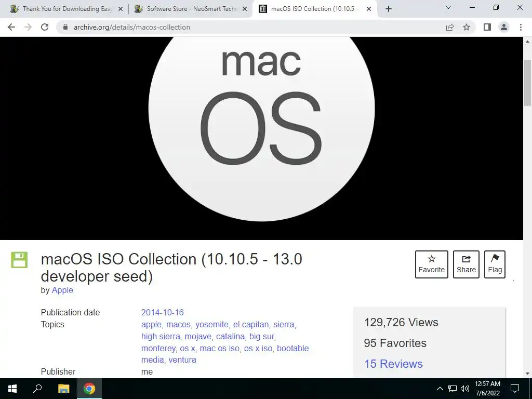
Task: Open the bootable media topic link
Action: click(x=225, y=354)
